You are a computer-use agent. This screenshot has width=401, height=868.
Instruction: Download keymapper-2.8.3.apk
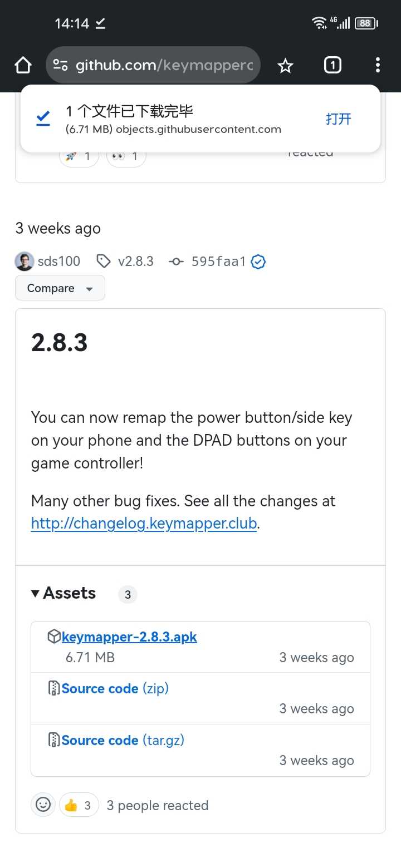(x=129, y=637)
